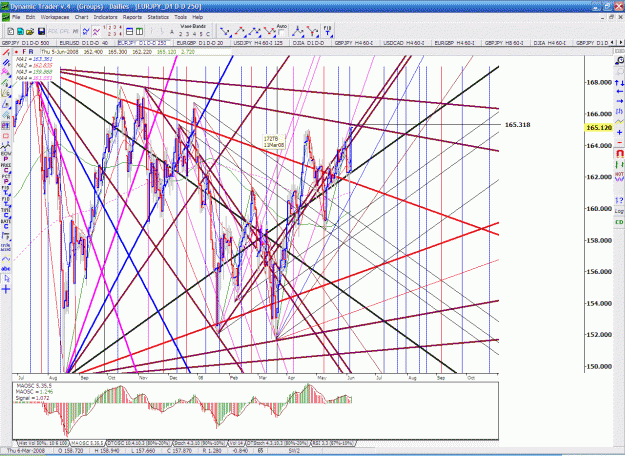Toggle the Auto checkbox in toolbar
The height and width of the screenshot is (456, 625).
pyautogui.click(x=282, y=32)
